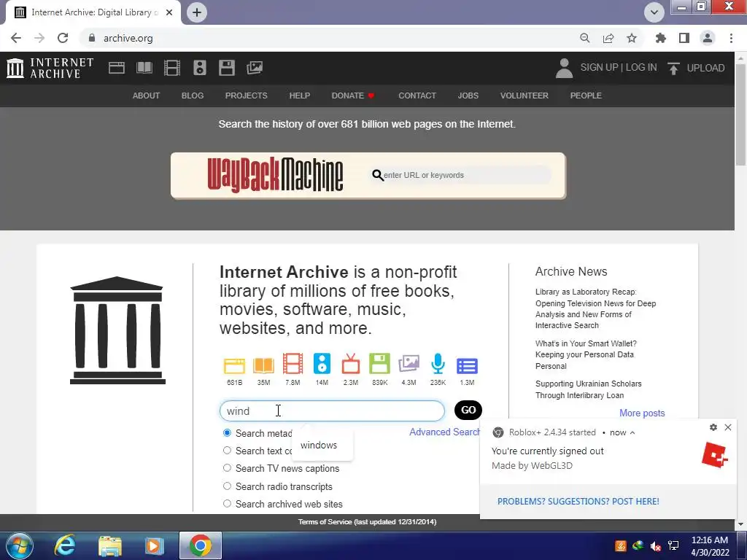747x560 pixels.
Task: Open Chrome extensions puzzle icon
Action: (x=661, y=38)
